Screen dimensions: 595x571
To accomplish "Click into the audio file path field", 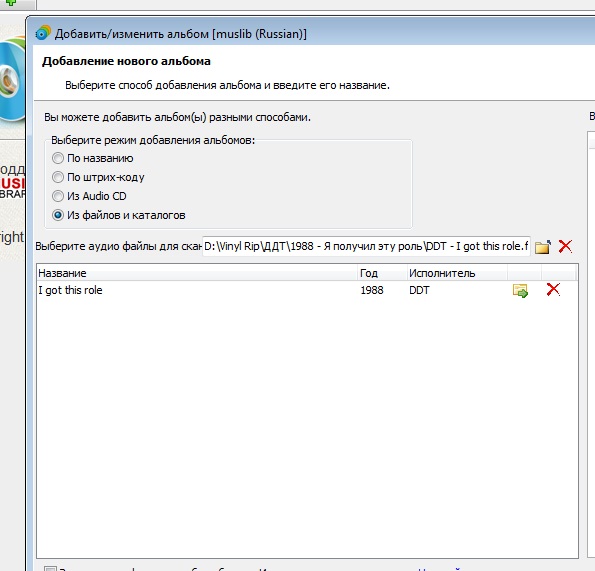I will [x=366, y=246].
